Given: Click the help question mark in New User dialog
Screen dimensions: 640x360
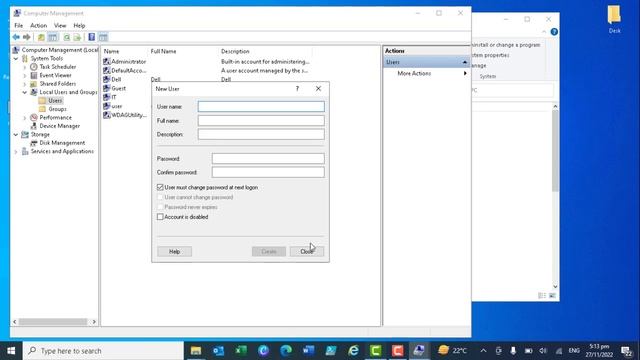Looking at the screenshot, I should [x=298, y=89].
